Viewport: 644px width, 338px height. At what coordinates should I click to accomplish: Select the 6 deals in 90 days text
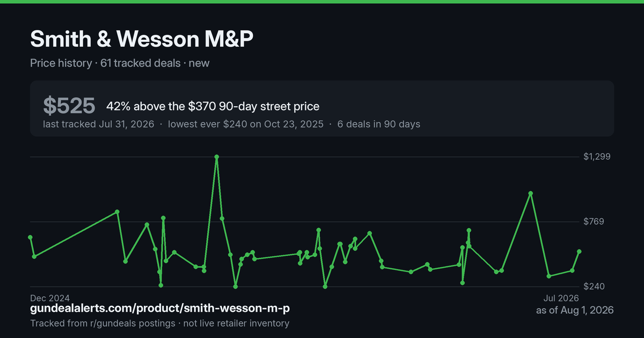(378, 124)
